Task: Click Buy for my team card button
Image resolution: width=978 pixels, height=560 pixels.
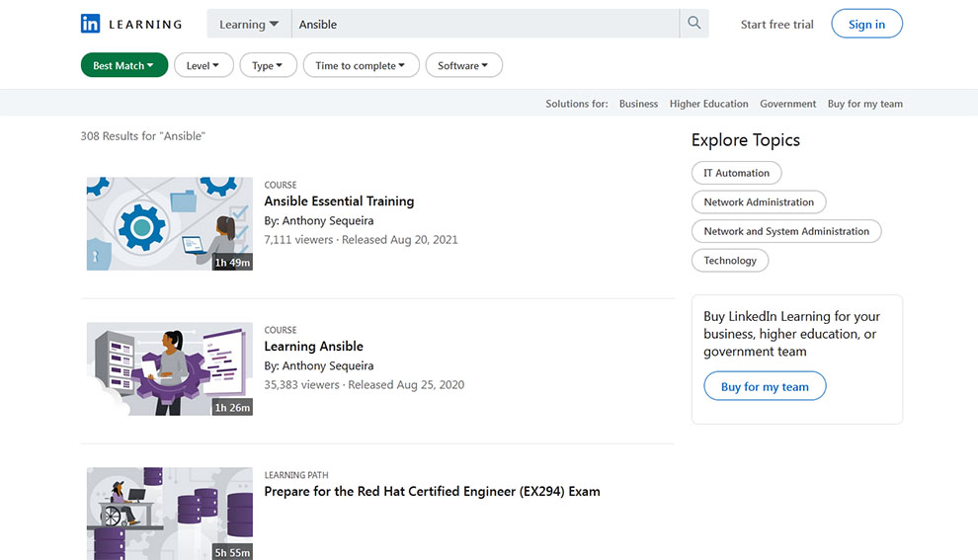Action: point(765,386)
